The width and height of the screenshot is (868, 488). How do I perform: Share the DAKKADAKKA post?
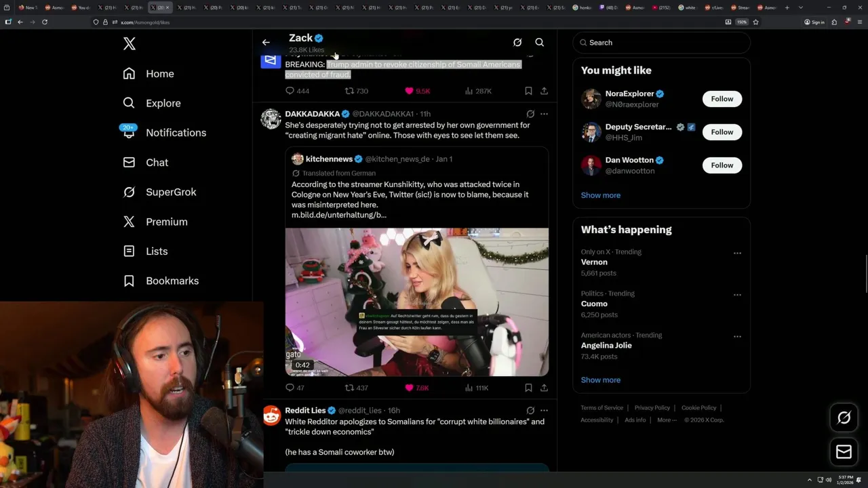(544, 388)
